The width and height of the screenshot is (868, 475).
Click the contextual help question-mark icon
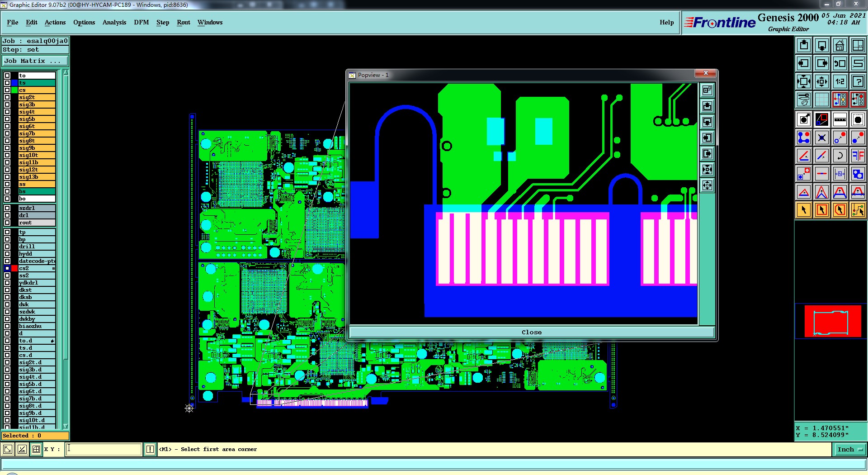pos(858,81)
